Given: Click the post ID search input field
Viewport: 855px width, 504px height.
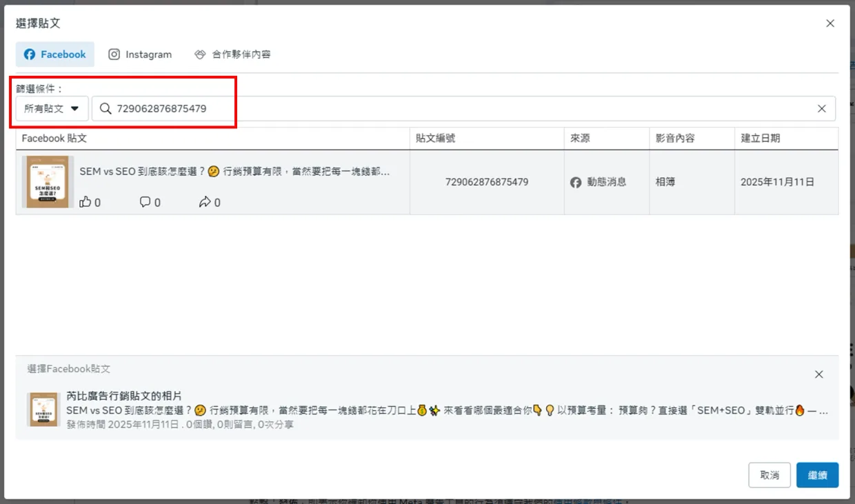Looking at the screenshot, I should click(x=463, y=108).
